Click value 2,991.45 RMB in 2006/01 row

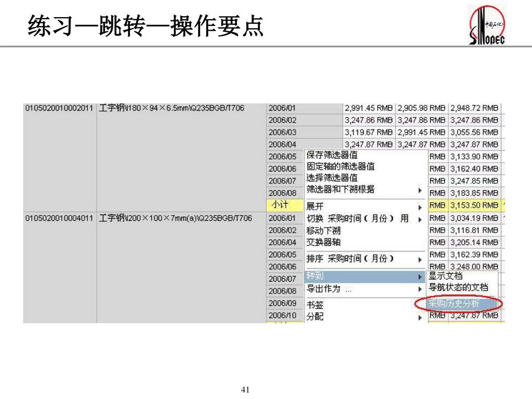(x=368, y=108)
